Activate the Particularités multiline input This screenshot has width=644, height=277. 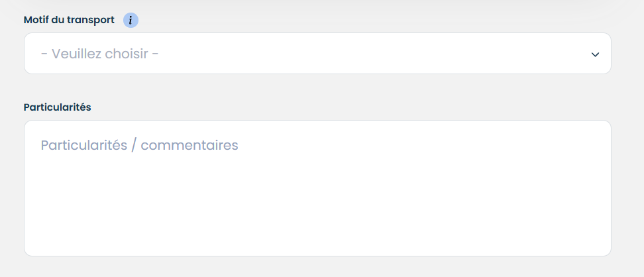point(317,188)
